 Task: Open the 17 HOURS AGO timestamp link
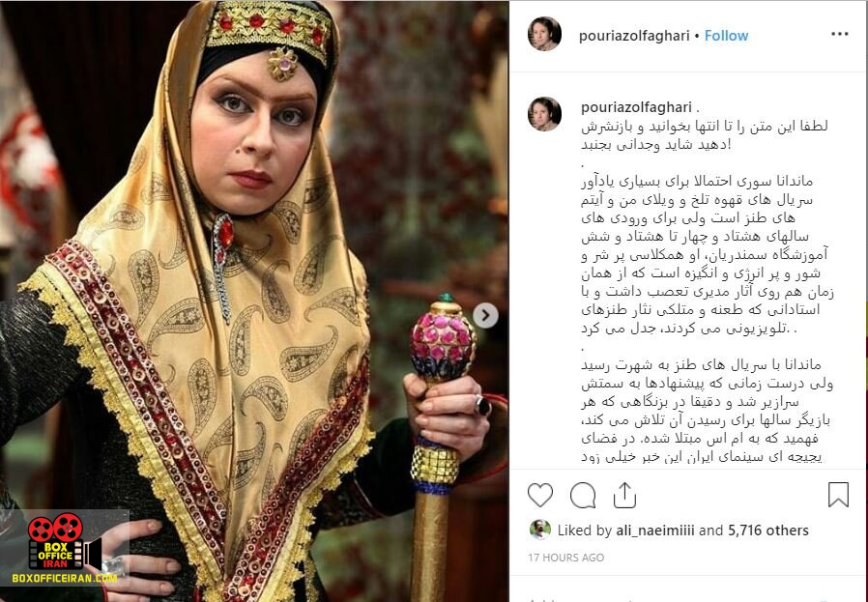coord(565,558)
